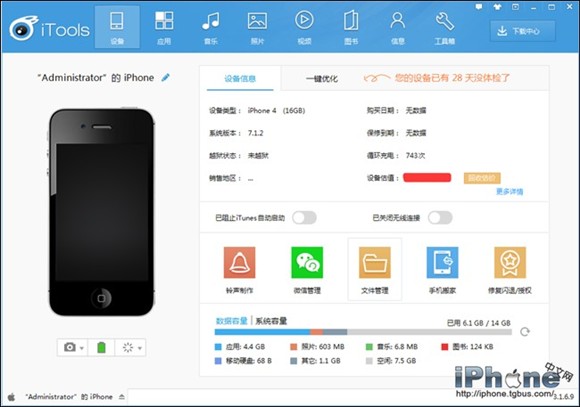The image size is (580, 407).
Task: Open the 信息 (Info) section
Action: 398,27
